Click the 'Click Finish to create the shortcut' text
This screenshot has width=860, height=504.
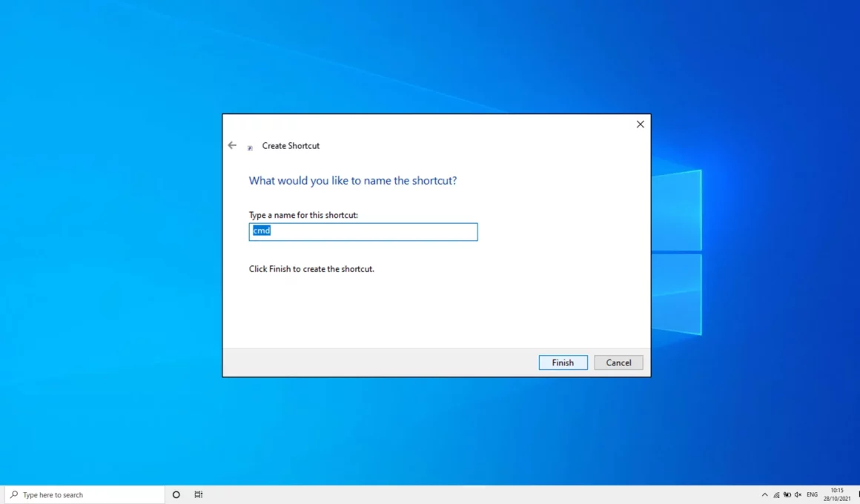tap(311, 269)
